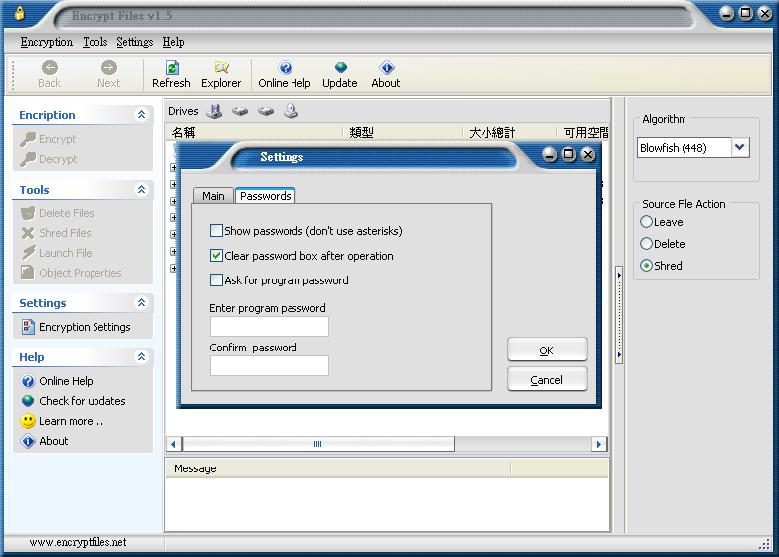Open Encryption Settings in sidebar
779x557 pixels.
[84, 327]
